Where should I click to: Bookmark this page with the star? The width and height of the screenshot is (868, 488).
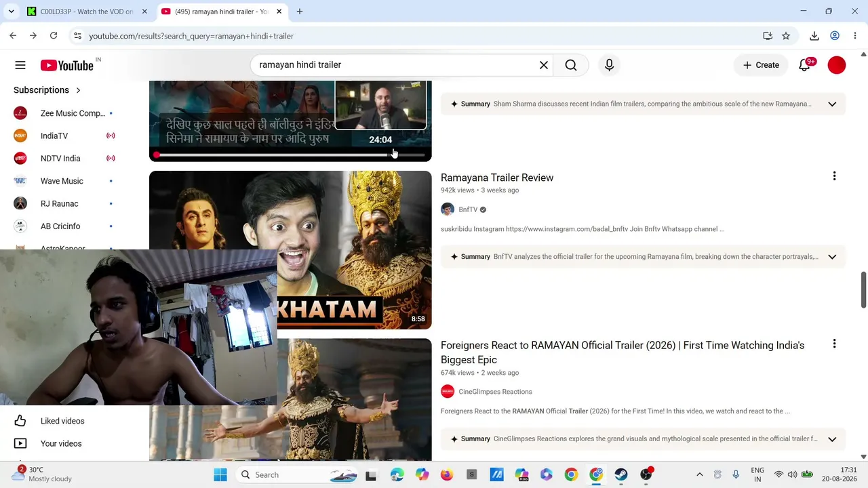coord(786,36)
